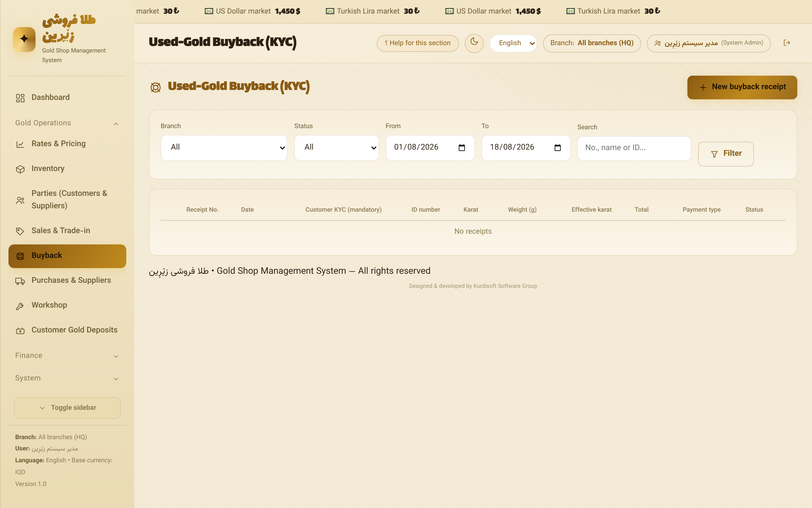Click the Weight (g) column header

click(x=522, y=210)
